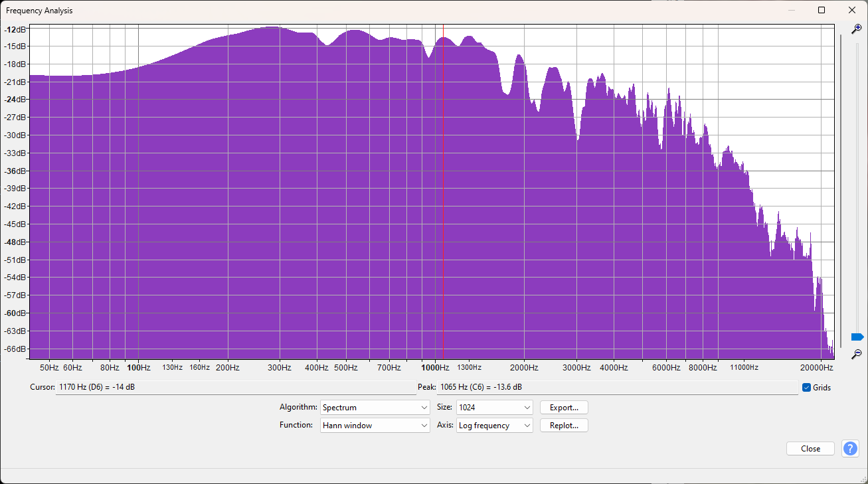Click the 2000Hz frequency axis label
The image size is (868, 484).
pos(523,367)
